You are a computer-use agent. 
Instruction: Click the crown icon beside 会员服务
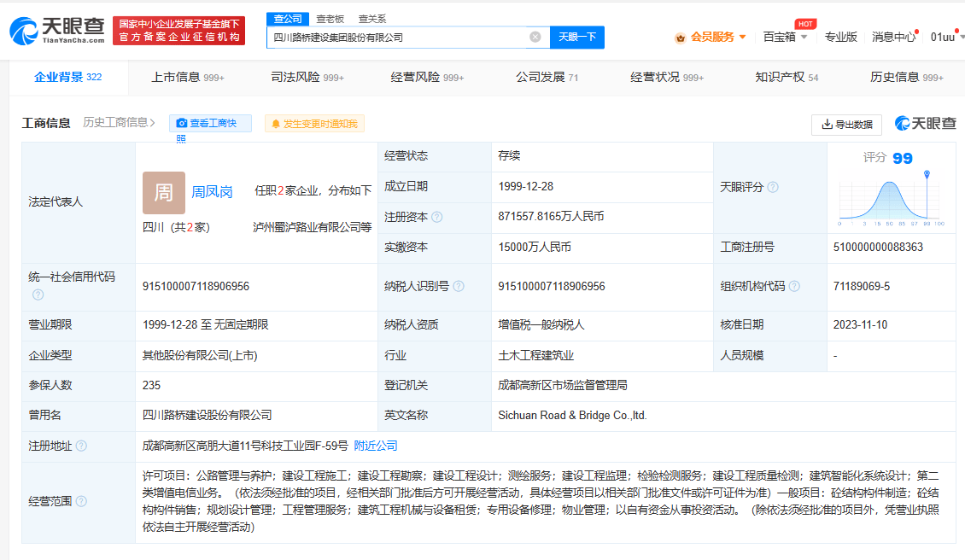tap(680, 38)
